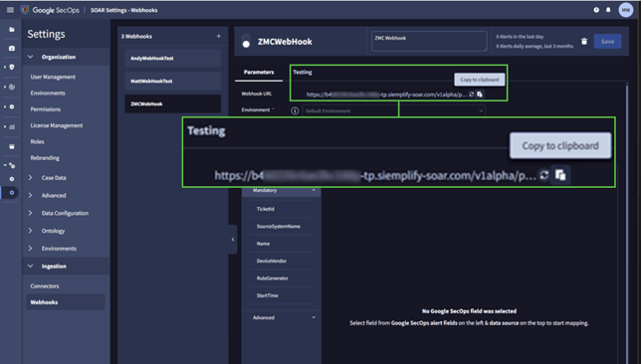Copy the webhook URL with clipboard icon
The image size is (641, 364).
click(480, 94)
